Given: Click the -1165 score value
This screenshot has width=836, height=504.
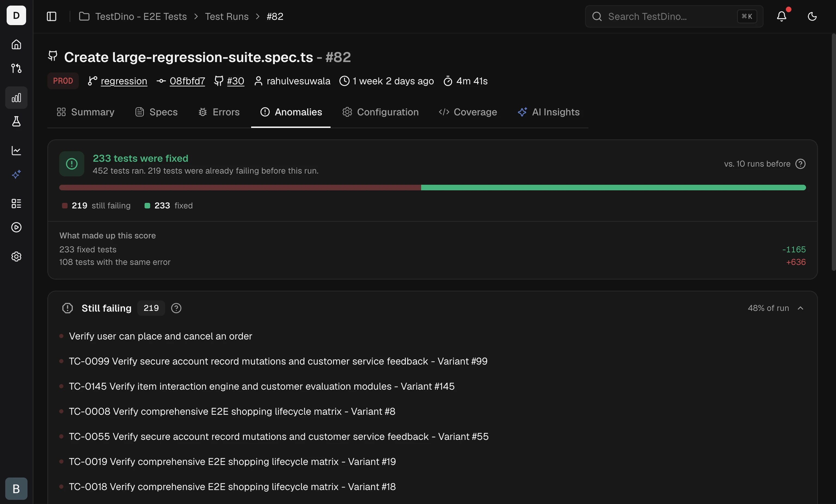Looking at the screenshot, I should click(x=794, y=250).
